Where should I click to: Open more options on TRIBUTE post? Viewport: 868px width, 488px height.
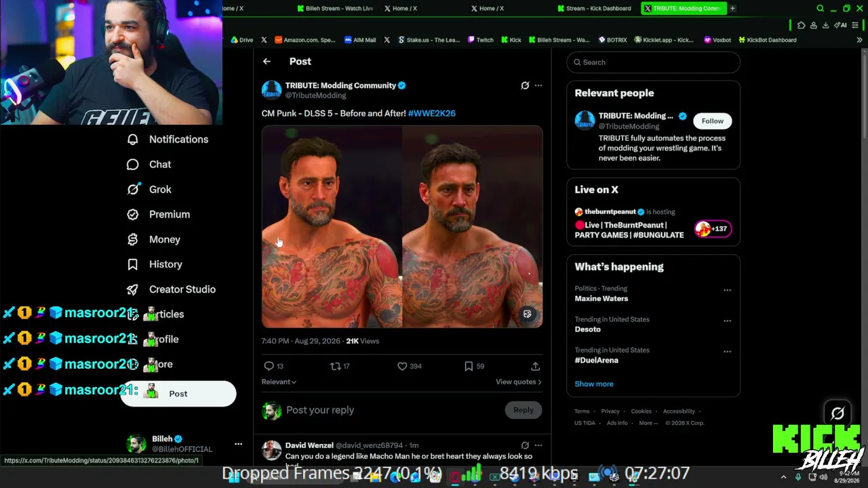tap(538, 85)
